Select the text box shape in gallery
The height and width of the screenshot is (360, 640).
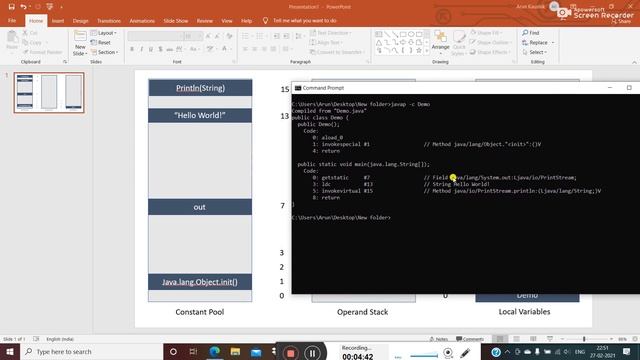(379, 34)
